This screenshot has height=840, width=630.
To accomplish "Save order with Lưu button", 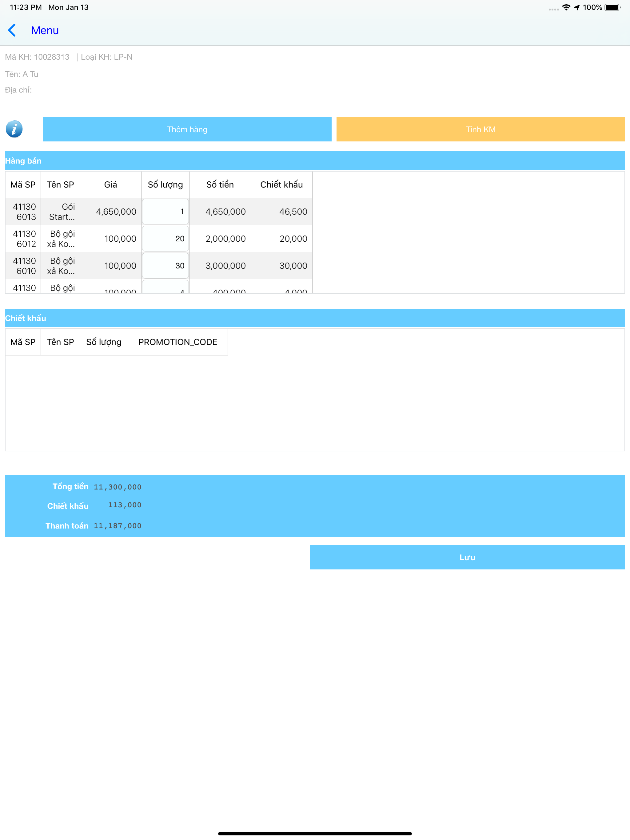I will pyautogui.click(x=467, y=557).
